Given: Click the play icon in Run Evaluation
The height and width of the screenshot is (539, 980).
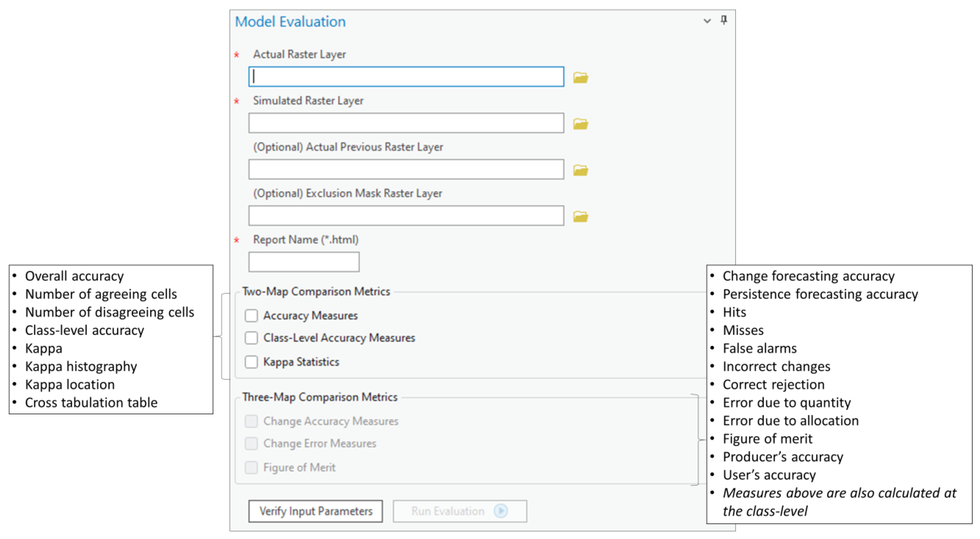Looking at the screenshot, I should click(501, 511).
